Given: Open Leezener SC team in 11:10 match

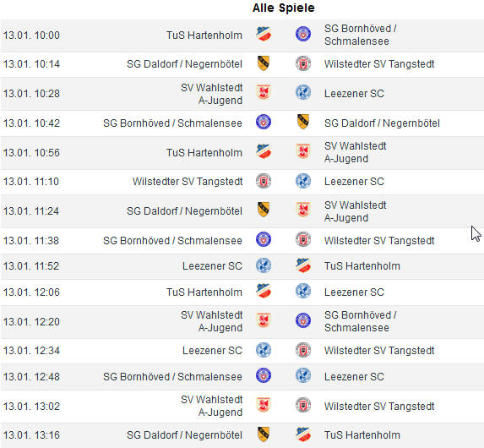Looking at the screenshot, I should (354, 182).
